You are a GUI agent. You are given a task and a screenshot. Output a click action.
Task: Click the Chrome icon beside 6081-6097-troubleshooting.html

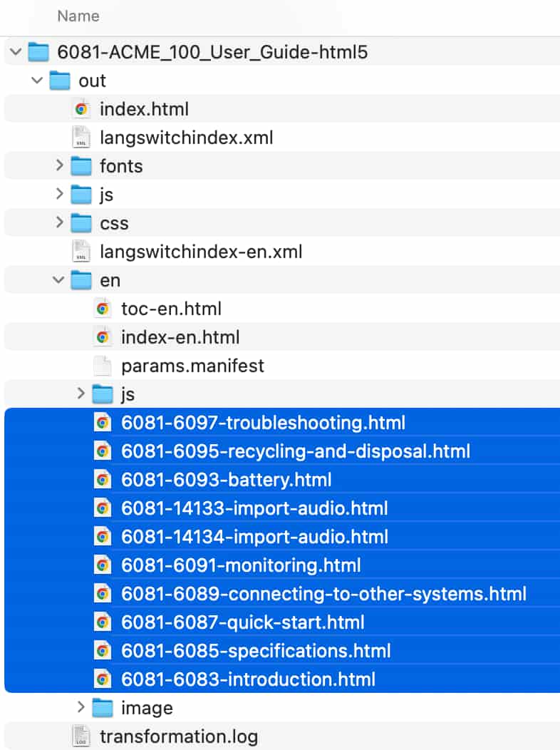pos(103,423)
